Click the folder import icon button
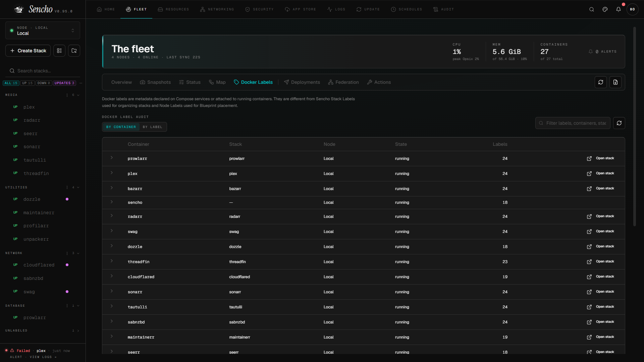The image size is (644, 362). (x=74, y=51)
